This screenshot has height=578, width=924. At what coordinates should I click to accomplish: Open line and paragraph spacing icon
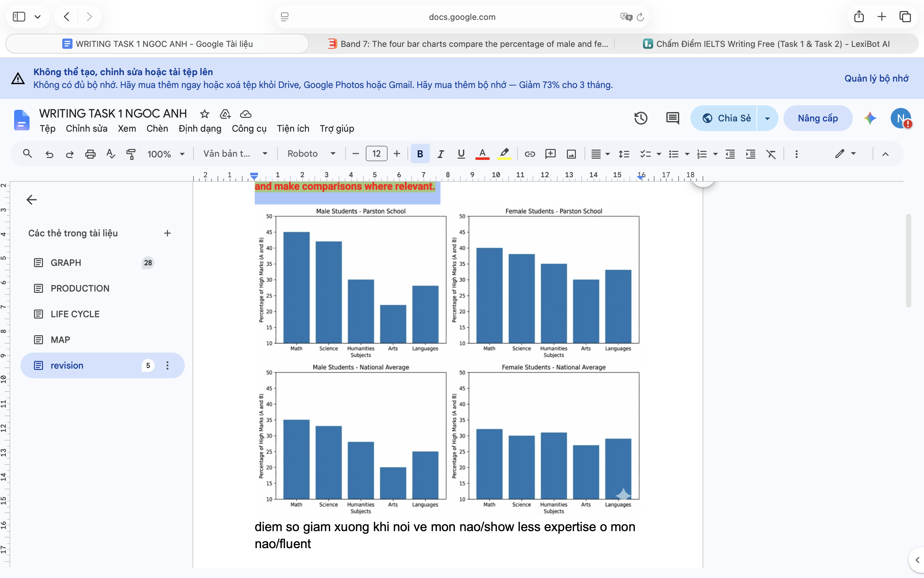click(624, 154)
